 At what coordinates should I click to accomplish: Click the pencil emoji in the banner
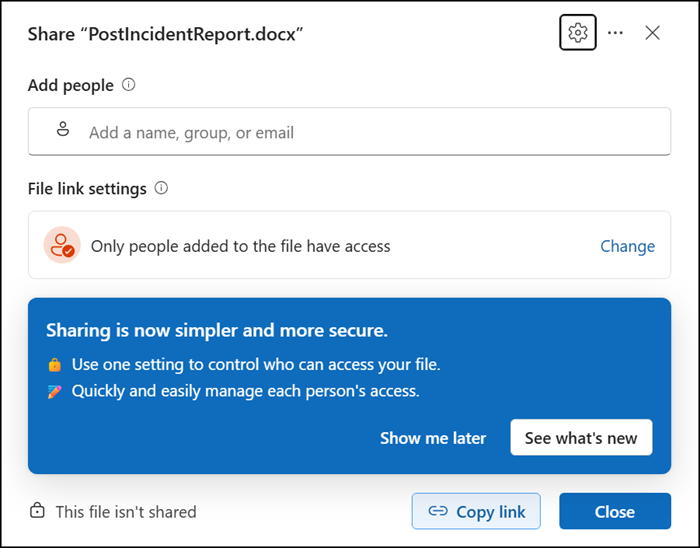pos(54,391)
